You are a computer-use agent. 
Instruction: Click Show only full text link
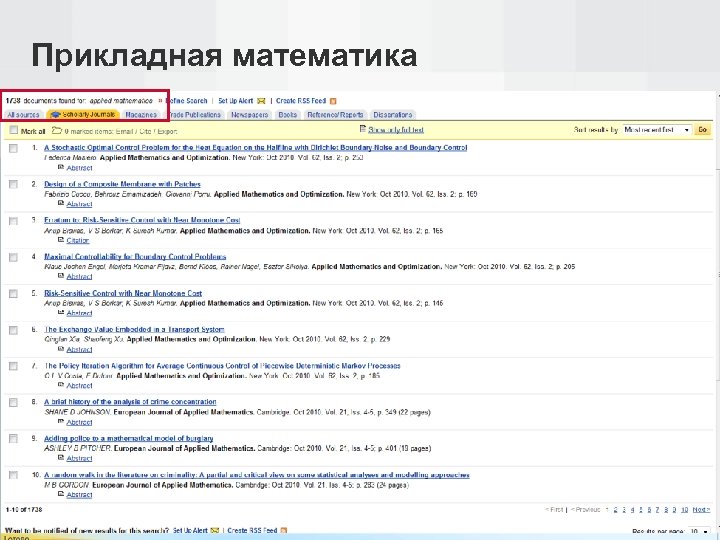pyautogui.click(x=396, y=130)
